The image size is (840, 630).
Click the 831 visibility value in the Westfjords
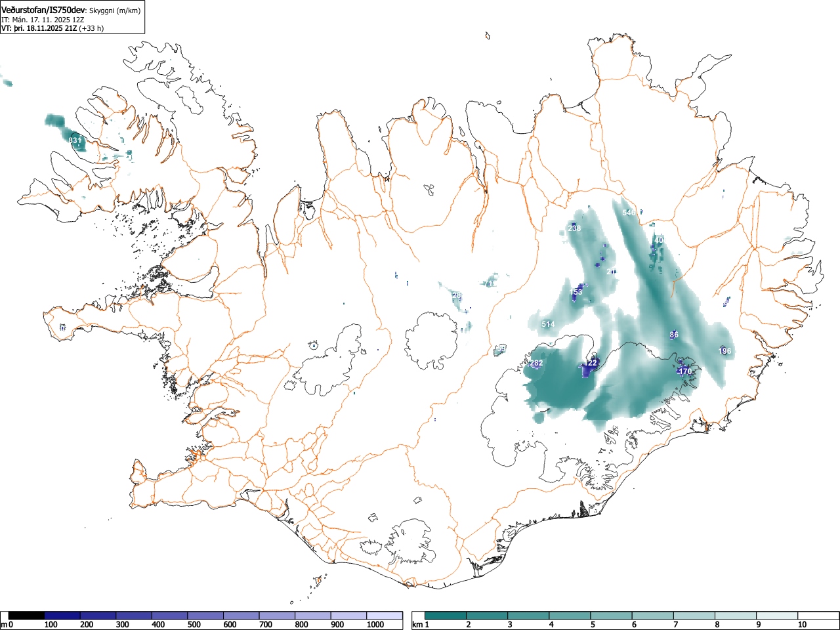[x=75, y=140]
